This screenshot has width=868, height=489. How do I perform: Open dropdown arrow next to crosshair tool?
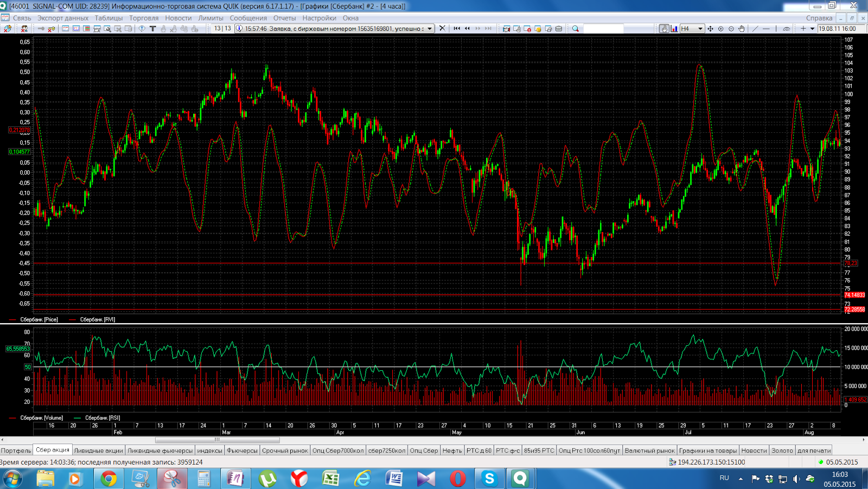tap(812, 28)
